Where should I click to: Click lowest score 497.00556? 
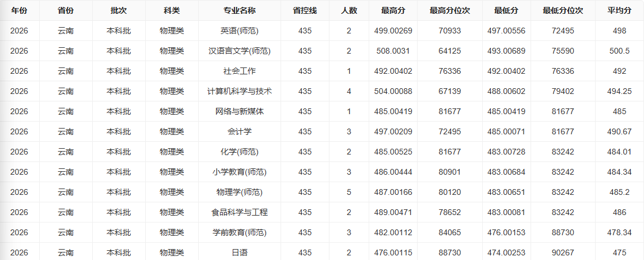[x=506, y=31]
